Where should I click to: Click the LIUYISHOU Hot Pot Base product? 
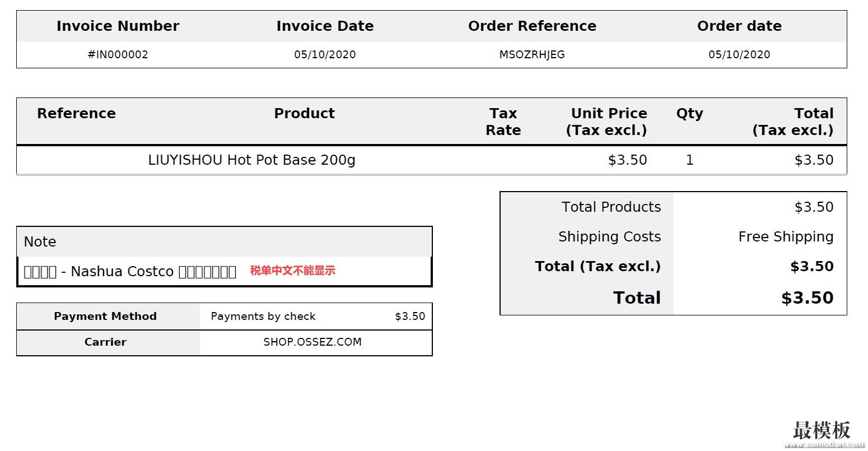tap(251, 160)
